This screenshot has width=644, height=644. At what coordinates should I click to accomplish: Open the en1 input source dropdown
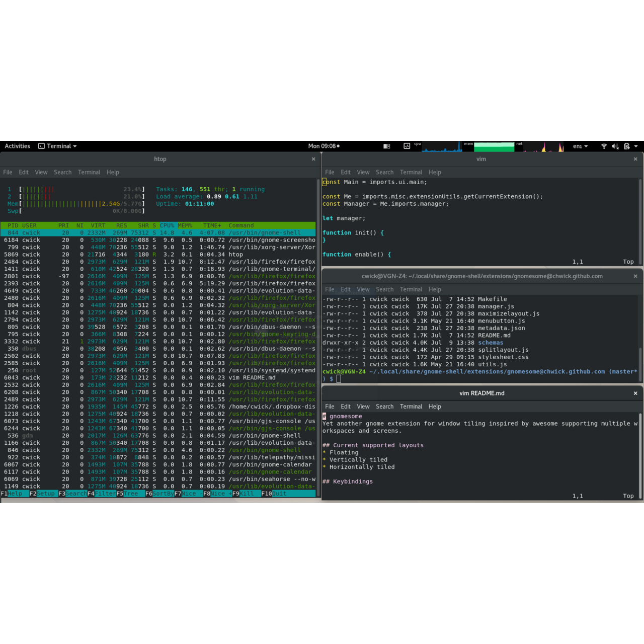(580, 146)
